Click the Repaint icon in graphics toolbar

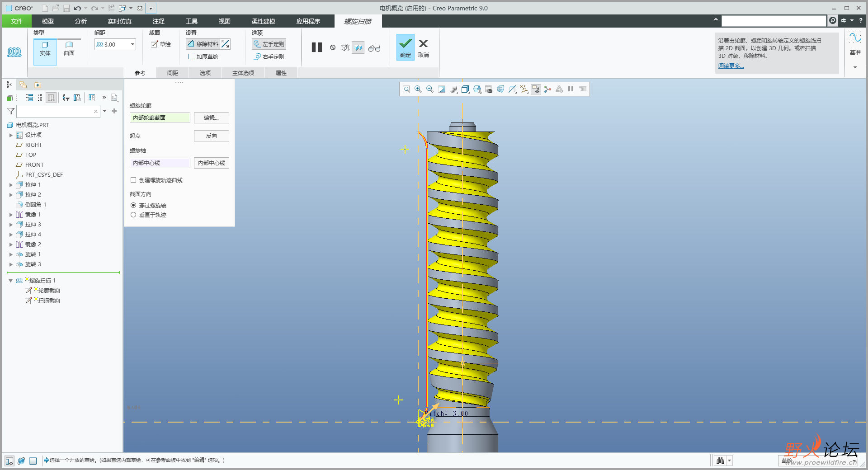point(442,89)
